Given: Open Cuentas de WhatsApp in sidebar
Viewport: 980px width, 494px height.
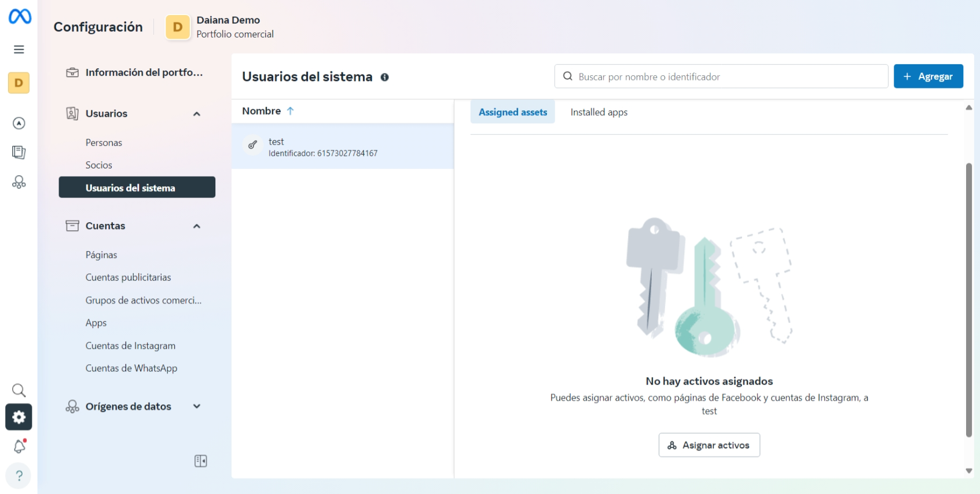Looking at the screenshot, I should point(131,368).
